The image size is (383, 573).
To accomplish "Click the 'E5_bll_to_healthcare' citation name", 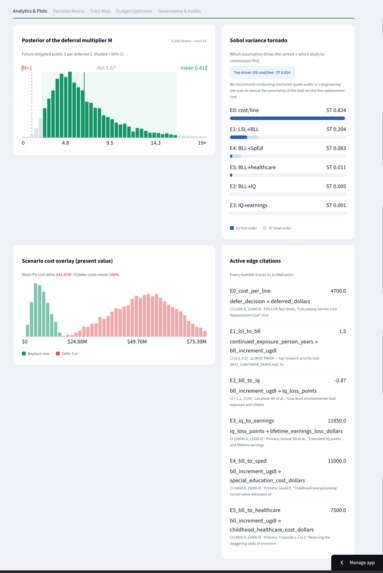I will (x=255, y=510).
